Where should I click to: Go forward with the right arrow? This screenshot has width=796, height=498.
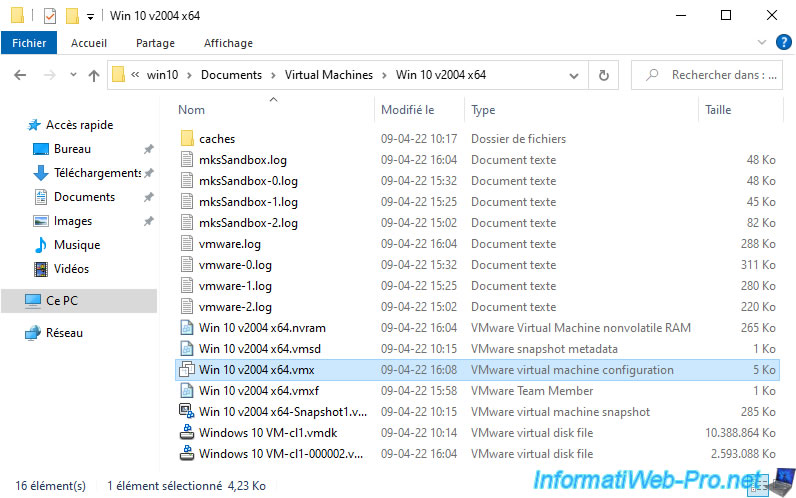click(49, 75)
